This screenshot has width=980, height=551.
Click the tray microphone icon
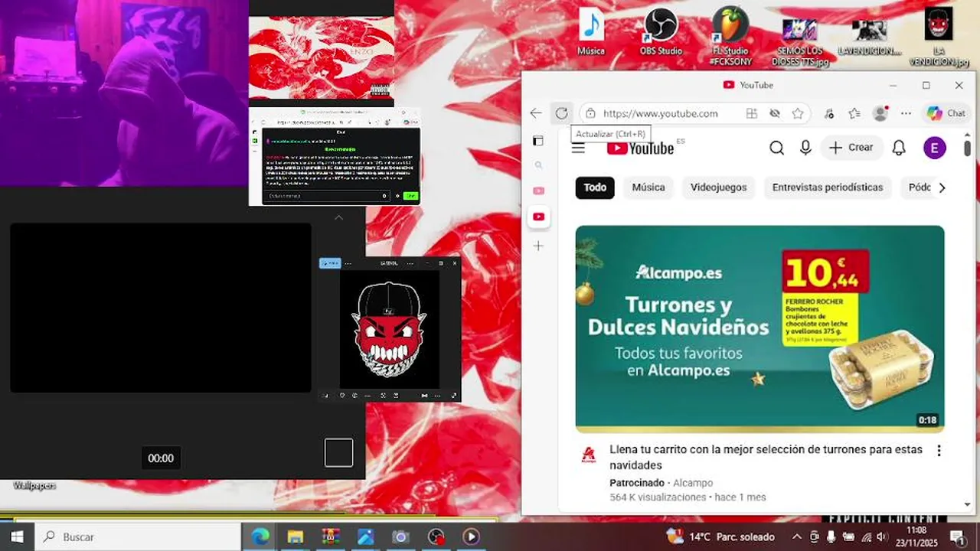pos(831,536)
